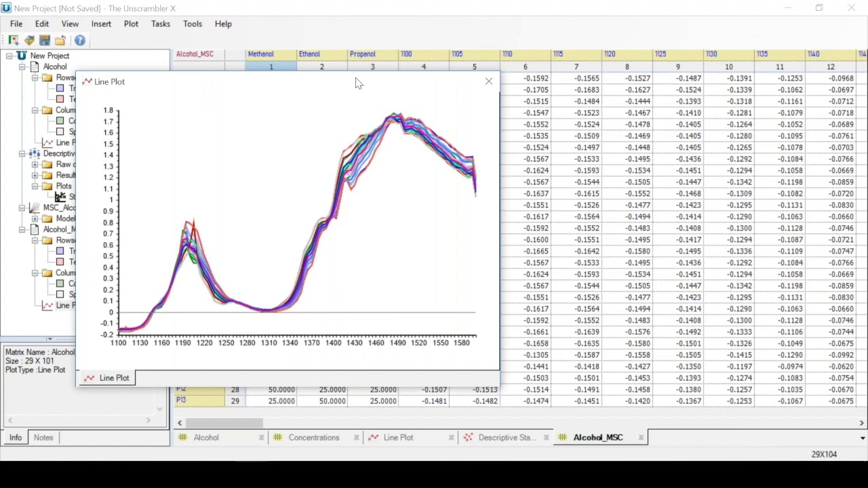Collapse the Plots folder expander
Screen dimensions: 868x488
pyautogui.click(x=35, y=186)
